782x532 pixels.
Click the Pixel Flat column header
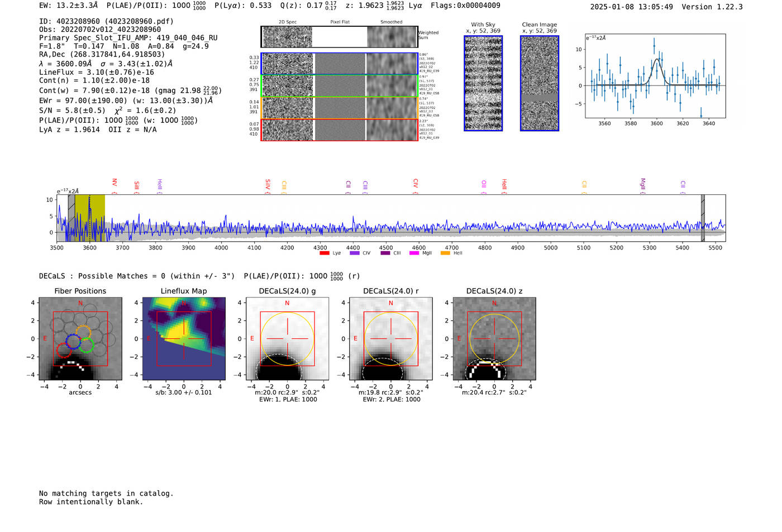tap(340, 22)
